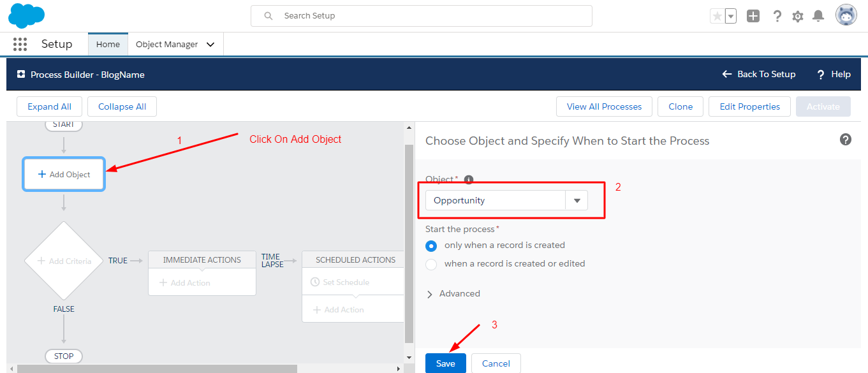Open the Object dropdown arrow
The image size is (868, 373).
click(577, 200)
